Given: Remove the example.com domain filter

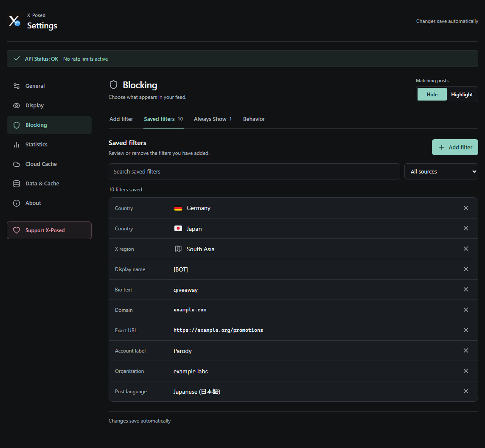Looking at the screenshot, I should pyautogui.click(x=466, y=310).
